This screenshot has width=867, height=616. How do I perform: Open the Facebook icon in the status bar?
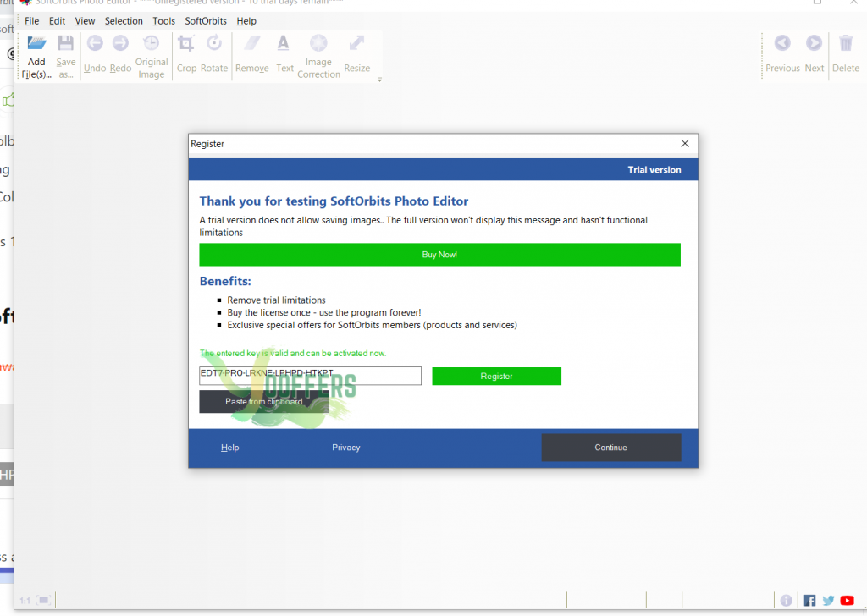(809, 601)
